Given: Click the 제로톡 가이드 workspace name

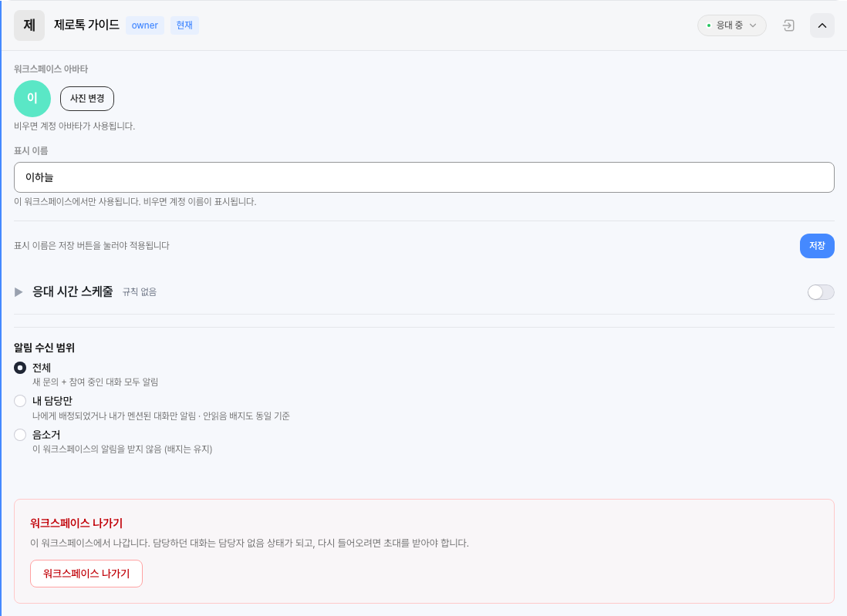Looking at the screenshot, I should coord(87,25).
